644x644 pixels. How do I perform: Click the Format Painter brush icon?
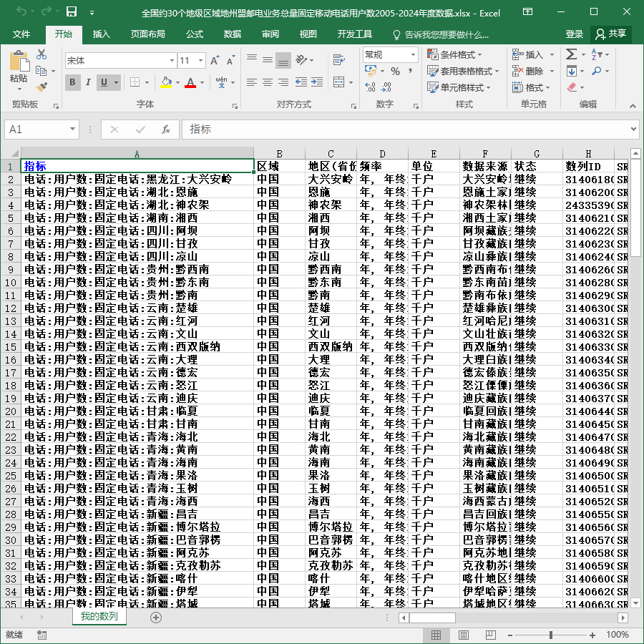42,87
